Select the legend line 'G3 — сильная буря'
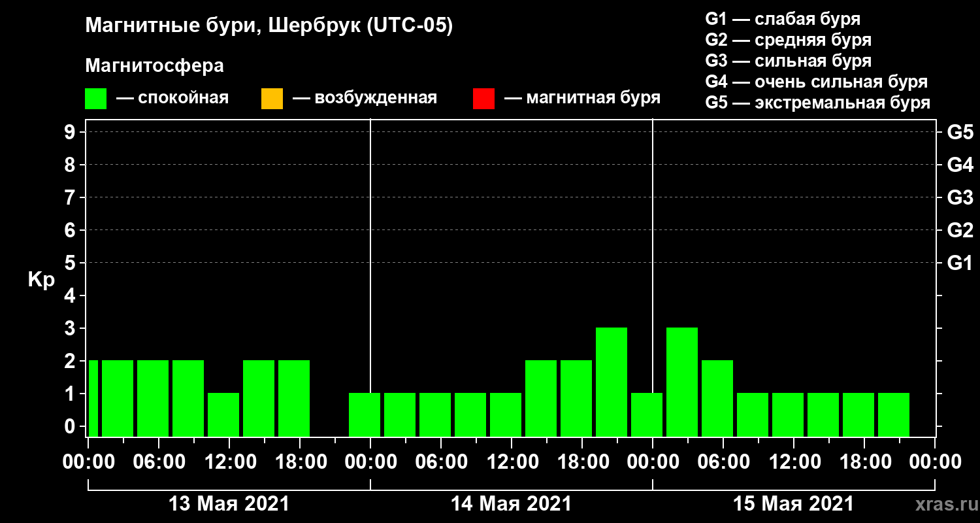 tap(788, 61)
